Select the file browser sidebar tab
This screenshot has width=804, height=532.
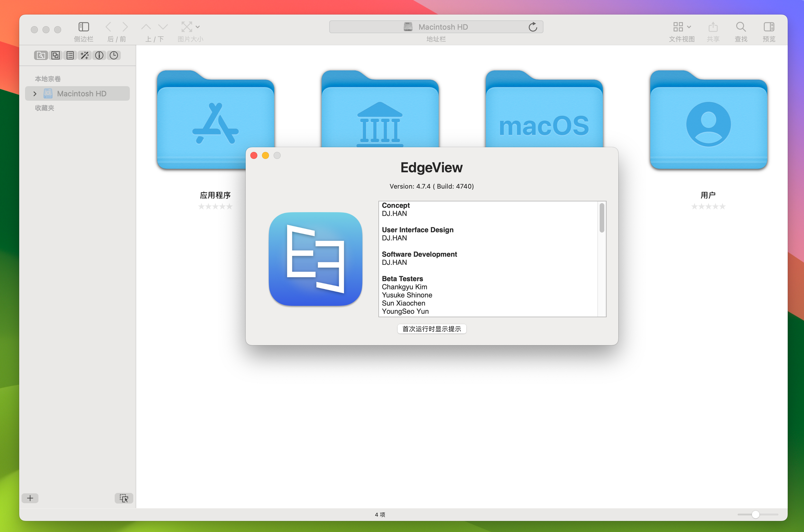point(41,55)
